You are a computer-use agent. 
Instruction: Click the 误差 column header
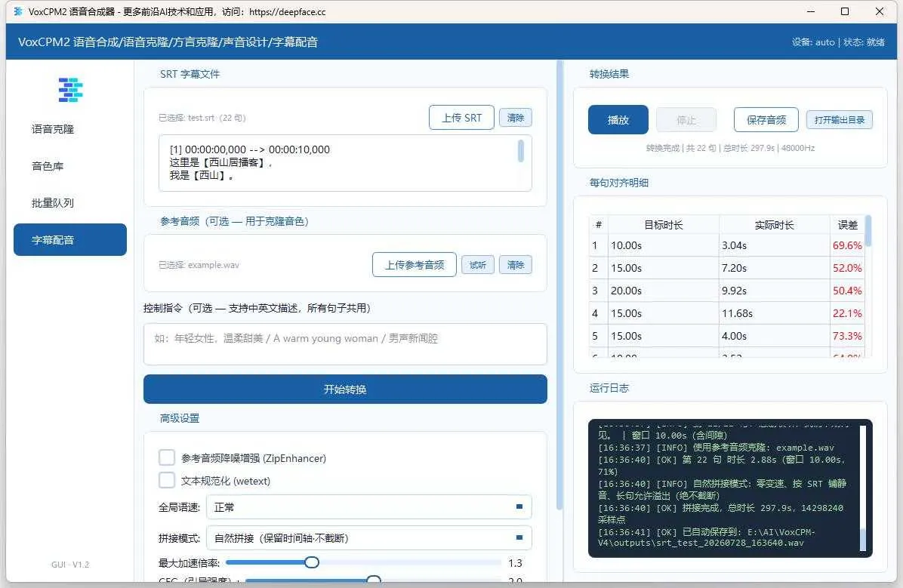[x=847, y=225]
